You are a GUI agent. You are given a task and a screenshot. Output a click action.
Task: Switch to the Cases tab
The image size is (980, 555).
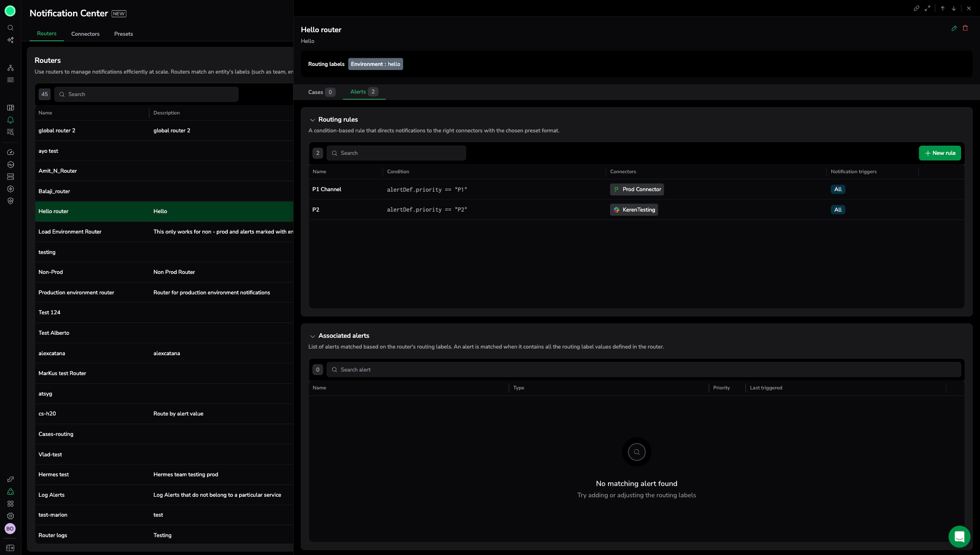[316, 92]
